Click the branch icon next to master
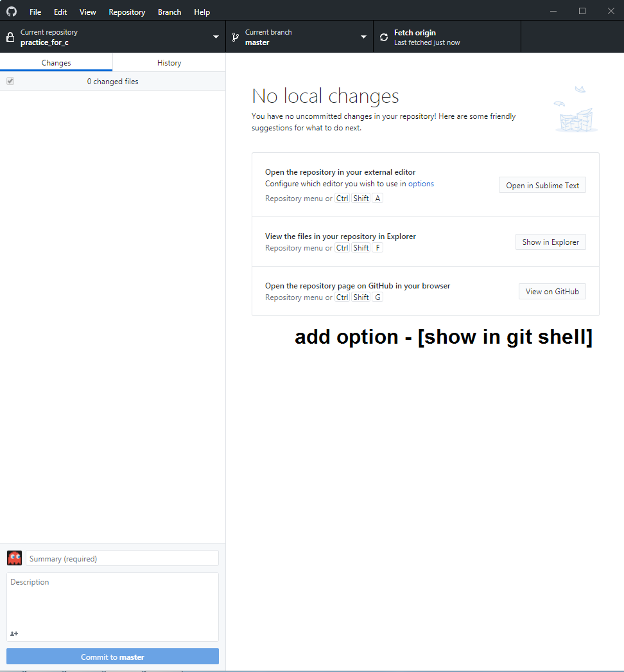 tap(236, 37)
